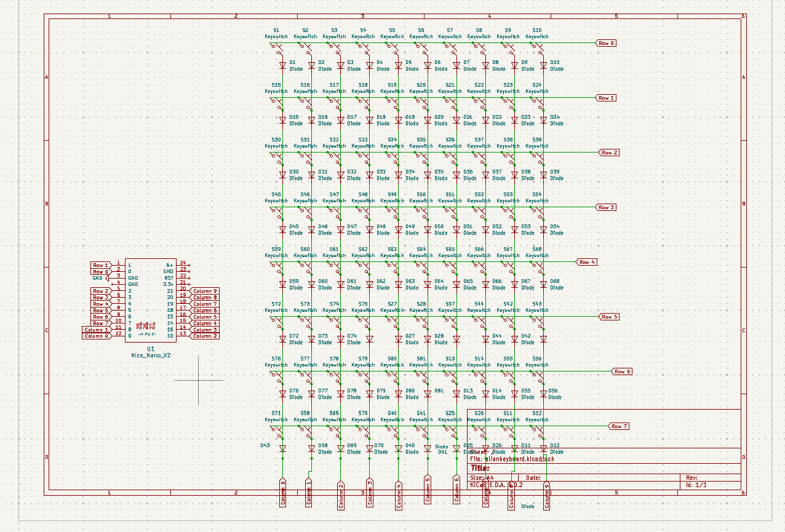Click the Row 7 label on the right
785x532 pixels.
click(x=619, y=425)
